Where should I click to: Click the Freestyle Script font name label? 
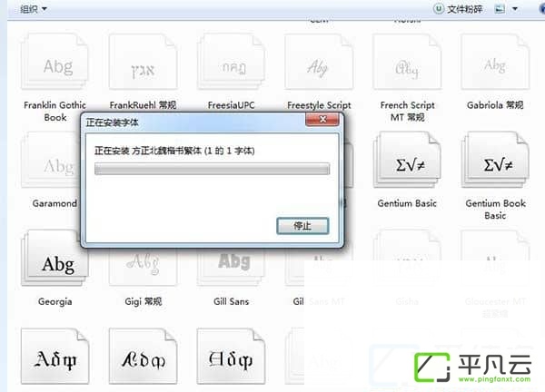click(319, 105)
